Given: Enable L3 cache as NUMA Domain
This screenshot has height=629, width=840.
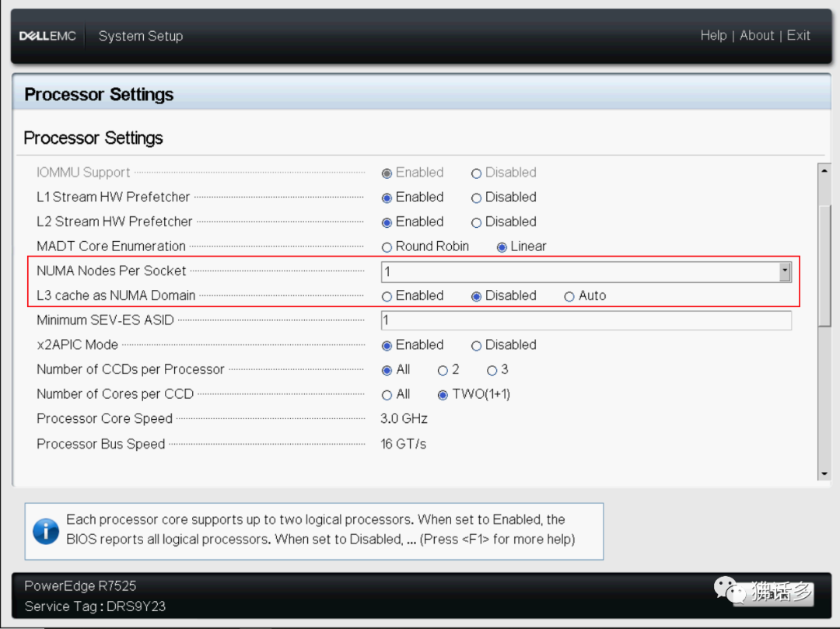Looking at the screenshot, I should 387,296.
